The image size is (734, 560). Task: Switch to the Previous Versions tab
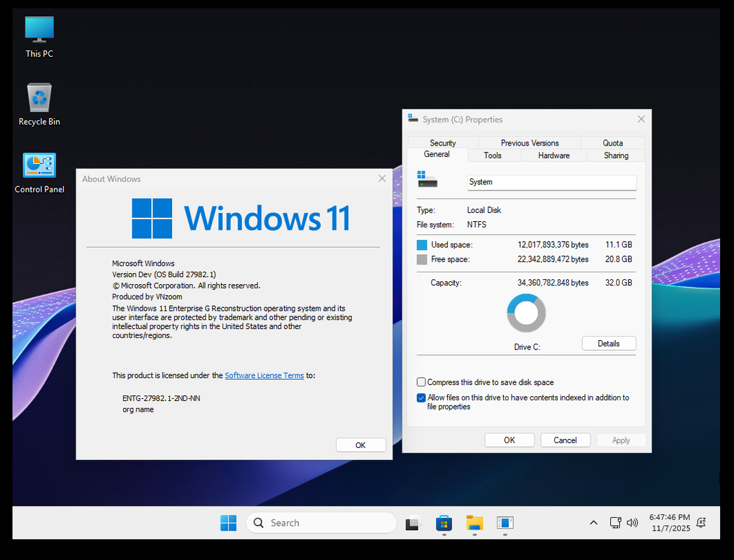530,143
